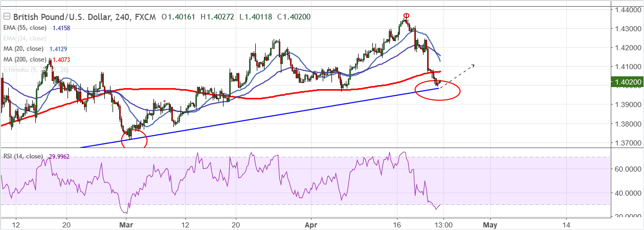This screenshot has height=230, width=644.
Task: Click the close price C1.40200
Action: [x=294, y=17]
